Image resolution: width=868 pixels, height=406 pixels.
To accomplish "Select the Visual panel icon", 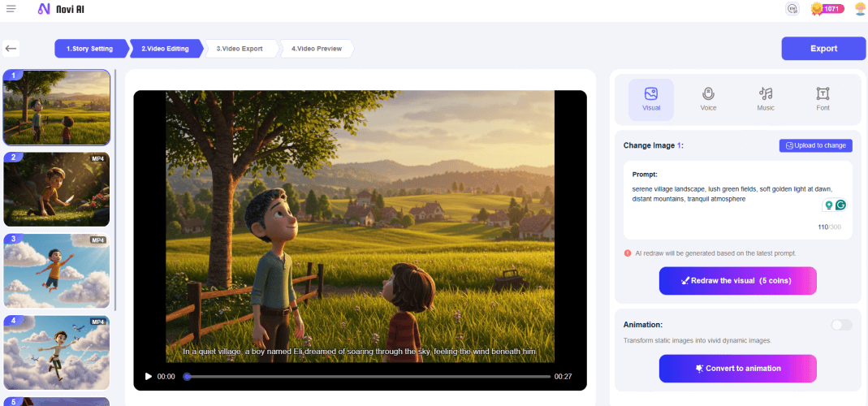I will coord(651,100).
